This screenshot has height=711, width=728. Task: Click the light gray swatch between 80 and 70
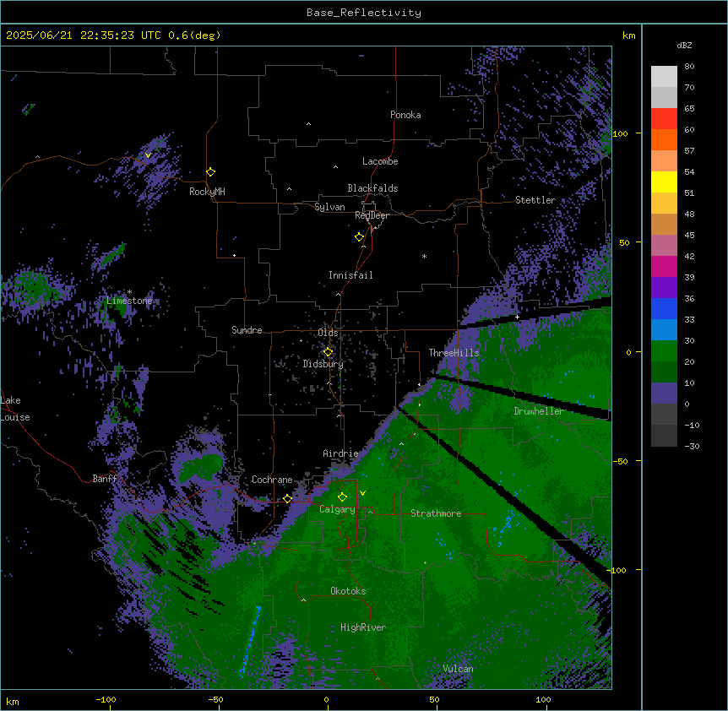[664, 77]
